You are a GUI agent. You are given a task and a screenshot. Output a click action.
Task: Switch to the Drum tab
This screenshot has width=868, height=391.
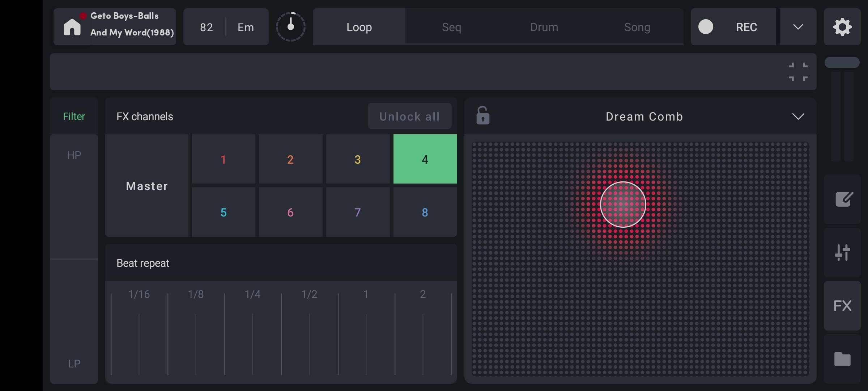544,27
